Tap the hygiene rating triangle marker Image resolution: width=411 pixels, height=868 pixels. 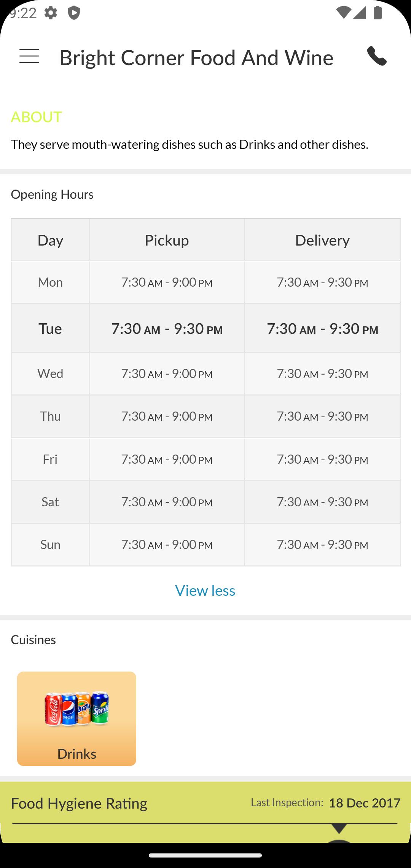339,828
